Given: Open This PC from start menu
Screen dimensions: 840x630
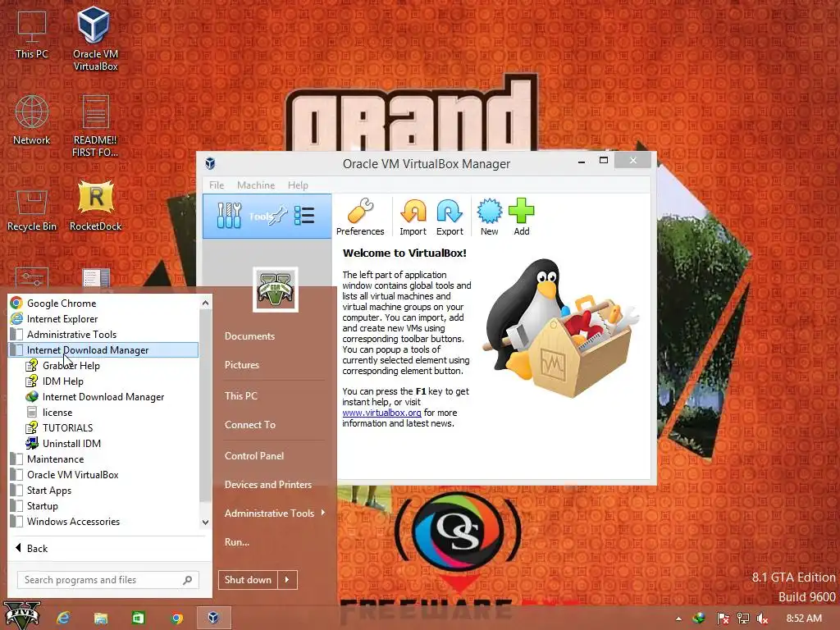Looking at the screenshot, I should tap(240, 396).
